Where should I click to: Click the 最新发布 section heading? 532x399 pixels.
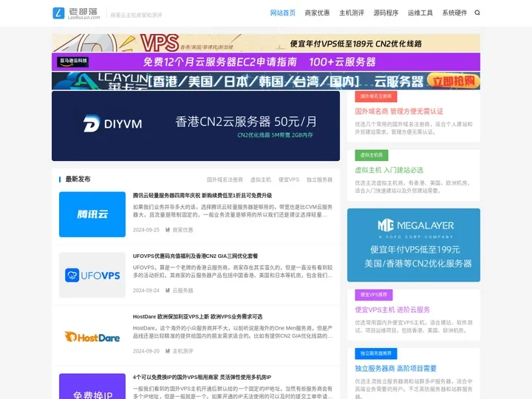(x=78, y=179)
